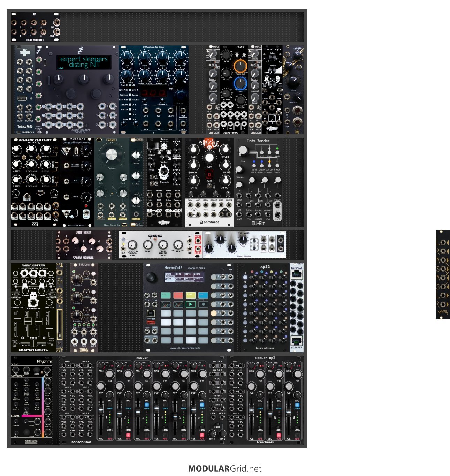The height and width of the screenshot is (476, 450).
Task: Toggle channel 9 XFADE button on Xcelon xp3
Action: (x=297, y=405)
